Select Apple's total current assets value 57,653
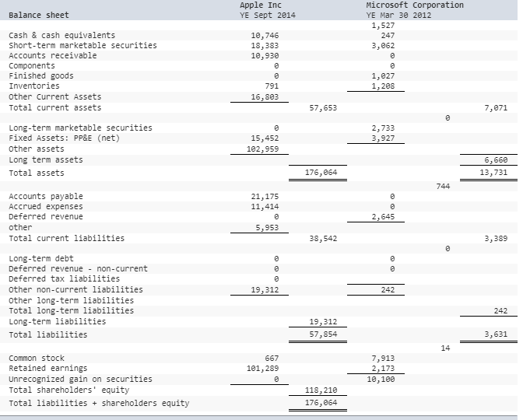Image resolution: width=523 pixels, height=420 pixels. click(323, 108)
